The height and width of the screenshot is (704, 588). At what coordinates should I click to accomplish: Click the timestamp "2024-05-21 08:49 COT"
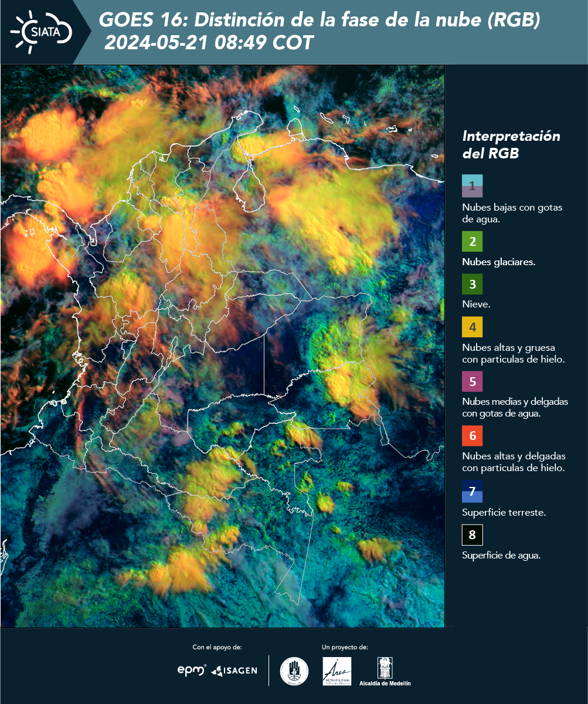pos(209,42)
